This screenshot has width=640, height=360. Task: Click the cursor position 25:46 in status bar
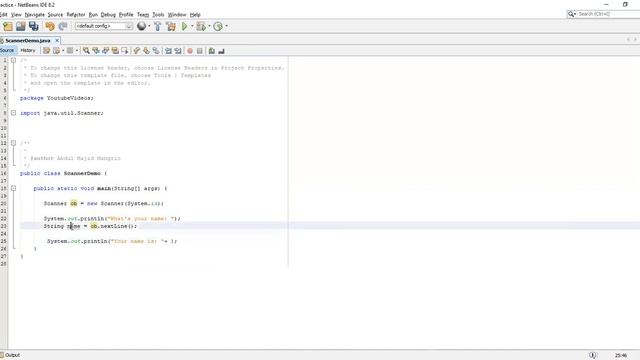coord(621,356)
